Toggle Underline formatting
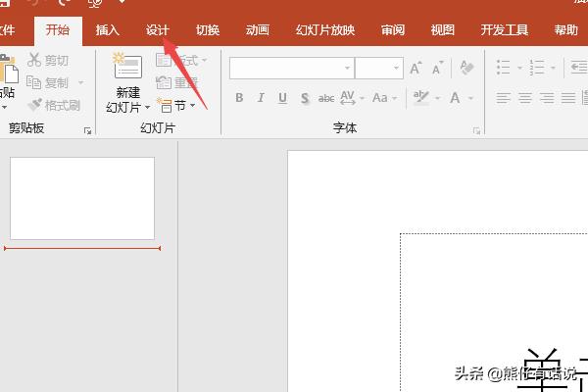 (x=282, y=98)
